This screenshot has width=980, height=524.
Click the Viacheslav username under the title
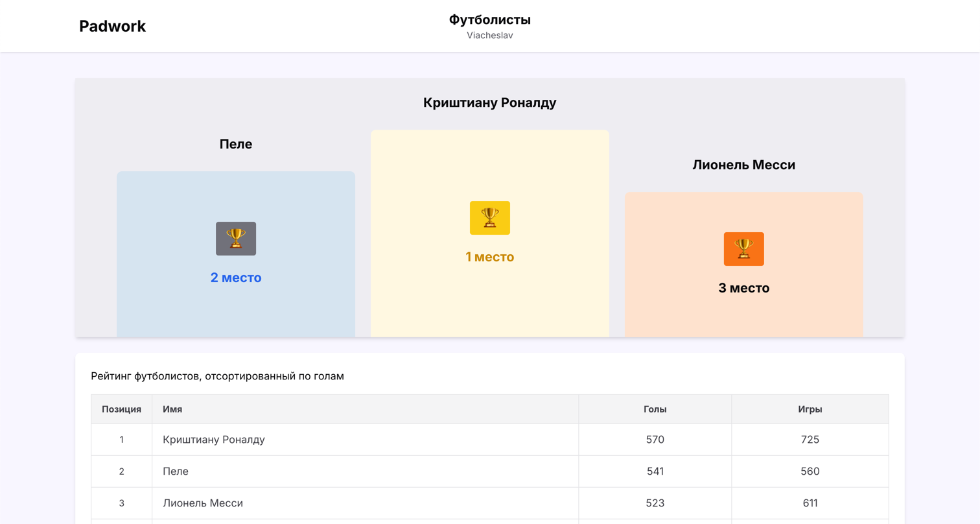coord(489,35)
